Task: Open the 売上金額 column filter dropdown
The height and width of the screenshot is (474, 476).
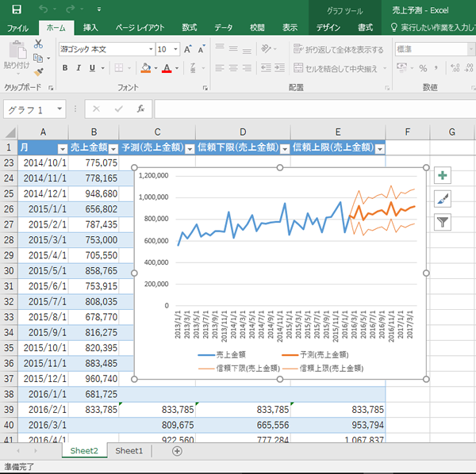Action: [x=113, y=149]
